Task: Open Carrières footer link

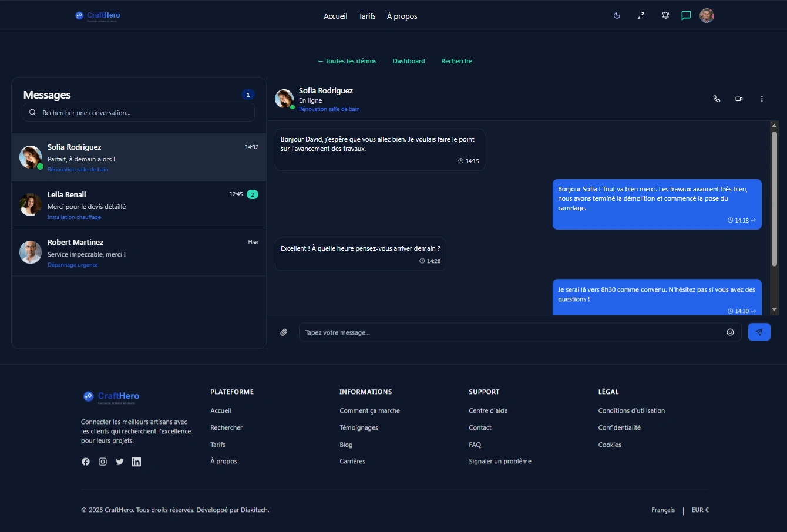Action: [x=352, y=462]
